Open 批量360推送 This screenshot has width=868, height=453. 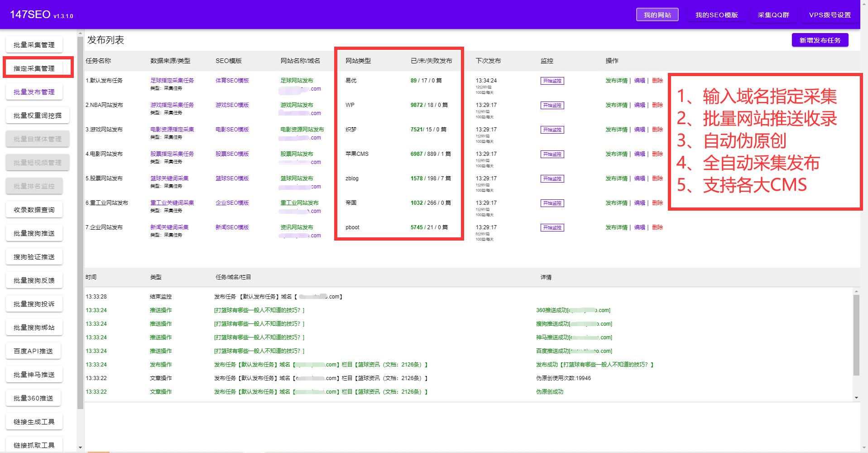33,398
